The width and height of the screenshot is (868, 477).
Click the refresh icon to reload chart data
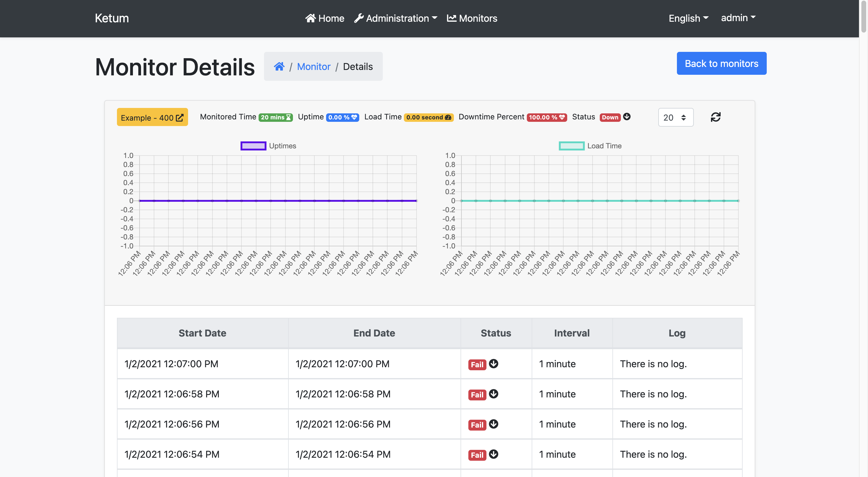(716, 117)
